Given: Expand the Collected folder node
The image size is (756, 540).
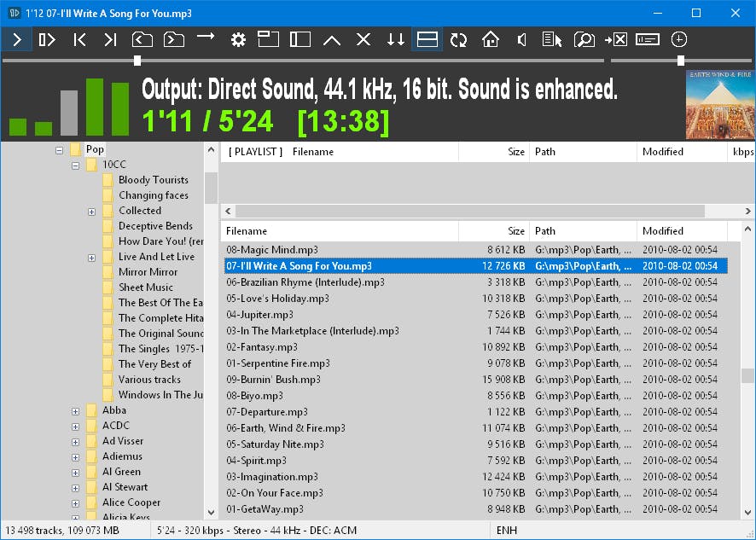Looking at the screenshot, I should click(91, 212).
